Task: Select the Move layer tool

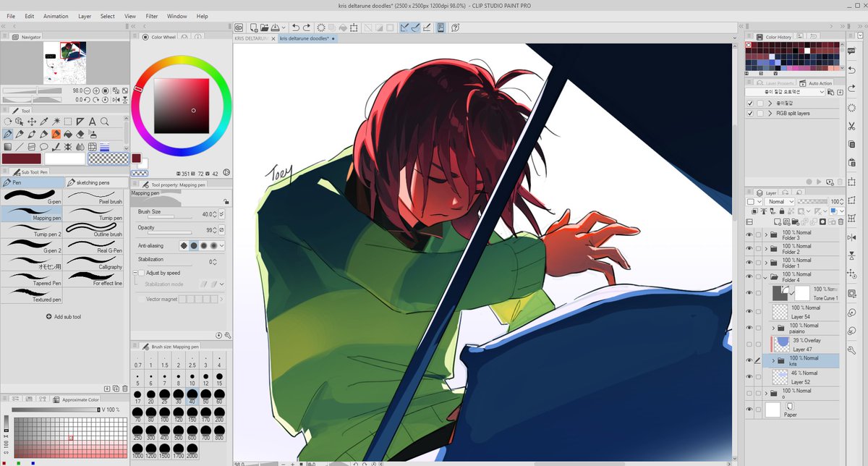Action: 32,122
